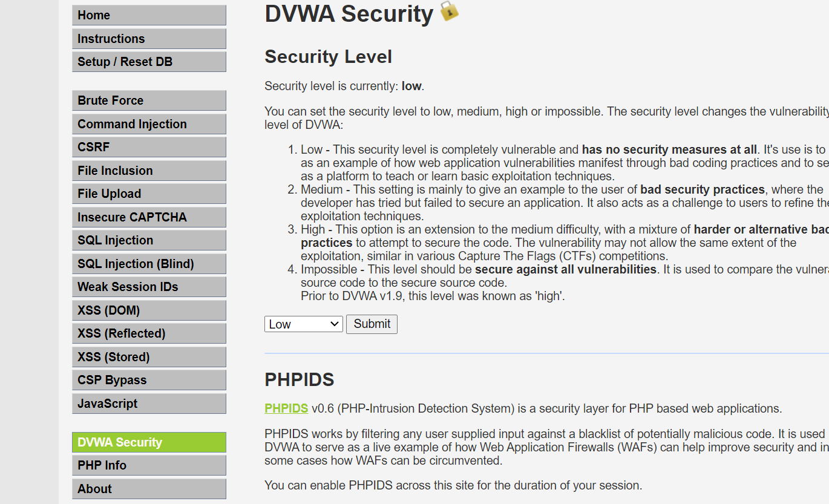Follow the green PHPIDS hyperlink
This screenshot has height=504, width=829.
286,408
